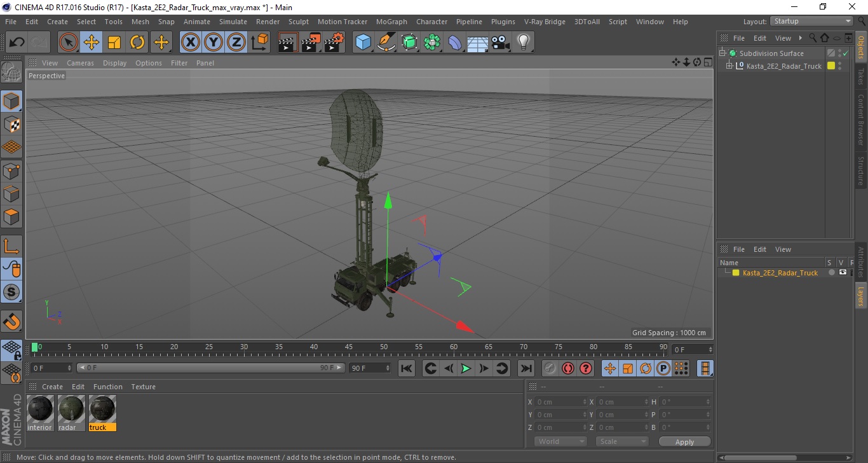Open the Spline Pen tool
The image size is (868, 463).
coord(386,43)
